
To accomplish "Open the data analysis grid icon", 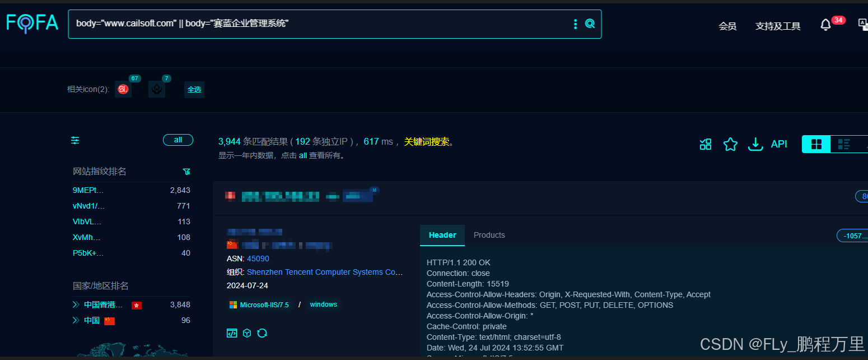I will point(706,144).
